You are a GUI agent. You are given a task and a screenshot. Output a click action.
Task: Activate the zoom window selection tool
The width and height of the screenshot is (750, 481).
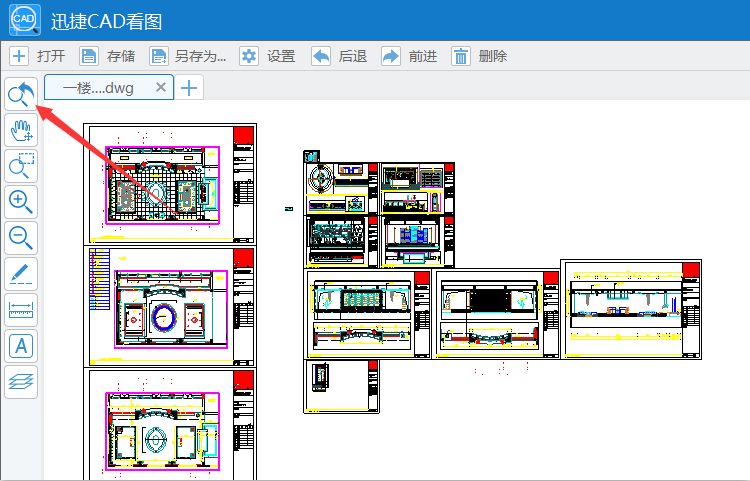21,166
